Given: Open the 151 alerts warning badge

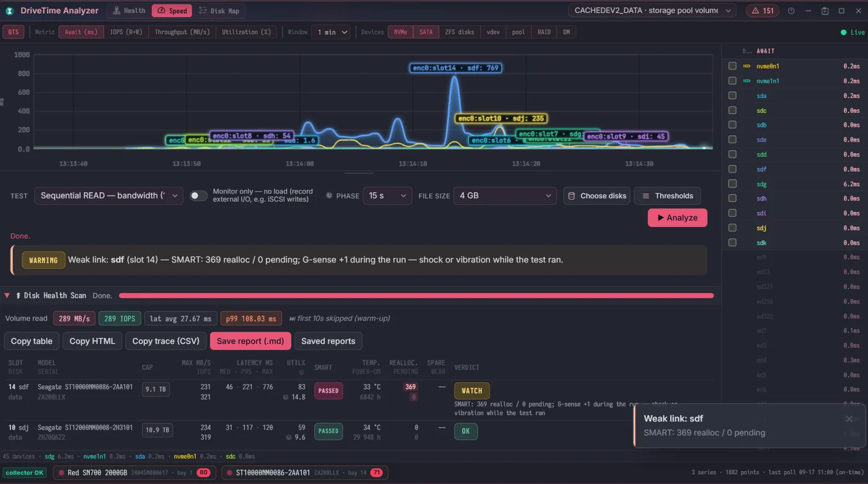Looking at the screenshot, I should point(763,11).
